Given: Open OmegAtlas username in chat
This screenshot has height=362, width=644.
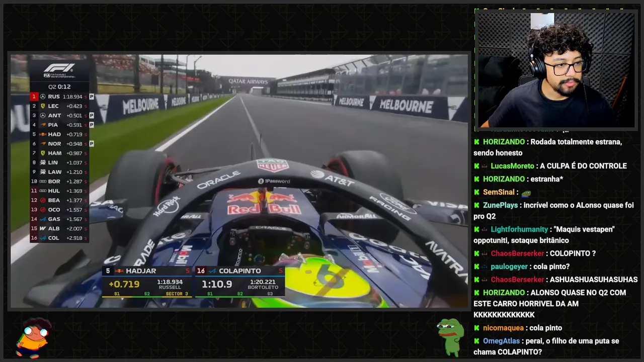Looking at the screenshot, I should pyautogui.click(x=502, y=341).
